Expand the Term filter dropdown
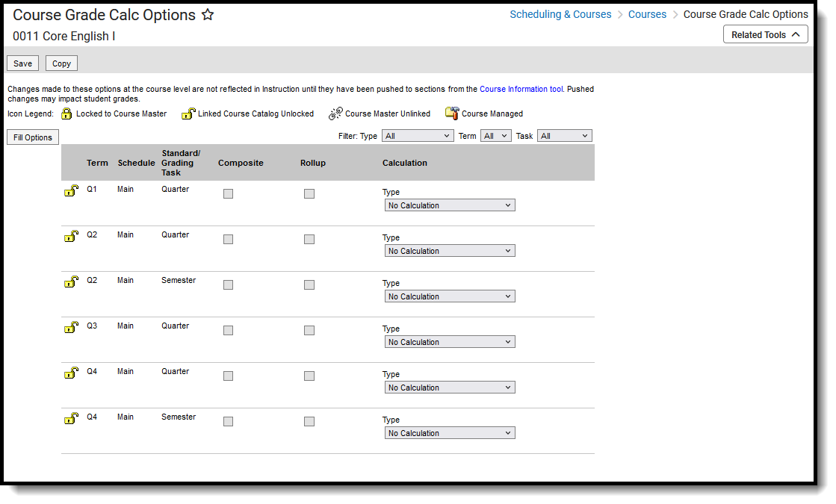The image size is (836, 504). 495,136
